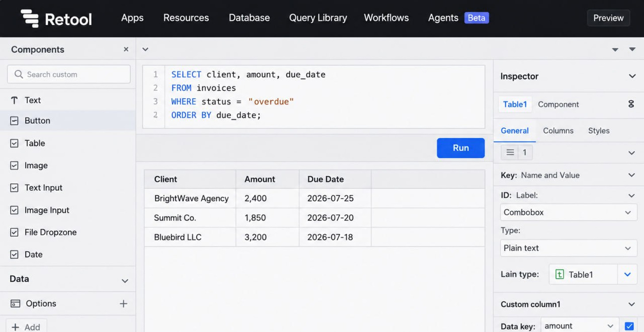This screenshot has width=644, height=332.
Task: Select the File Dropzone component icon
Action: 14,232
